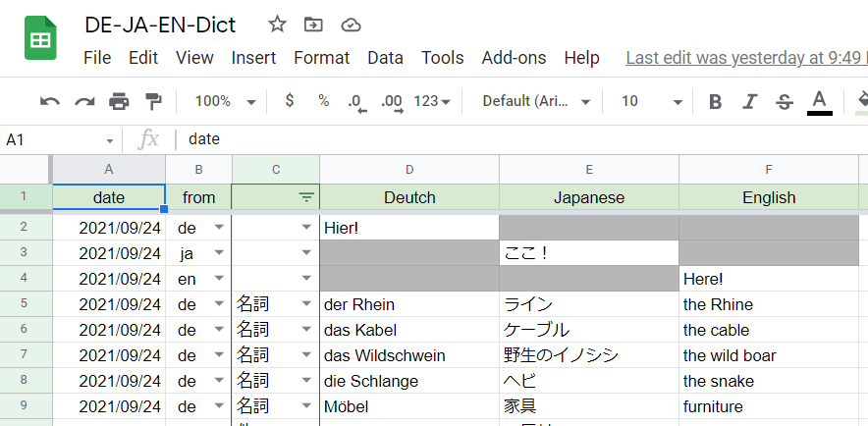The image size is (868, 426).
Task: Open the 名詞 dropdown in row 7
Action: click(306, 354)
